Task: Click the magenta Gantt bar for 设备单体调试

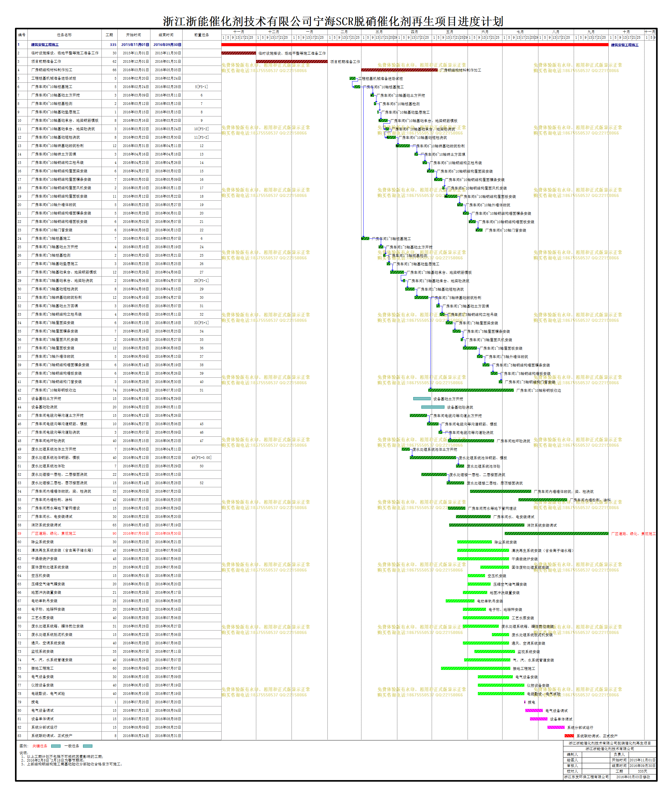Action: (x=539, y=719)
